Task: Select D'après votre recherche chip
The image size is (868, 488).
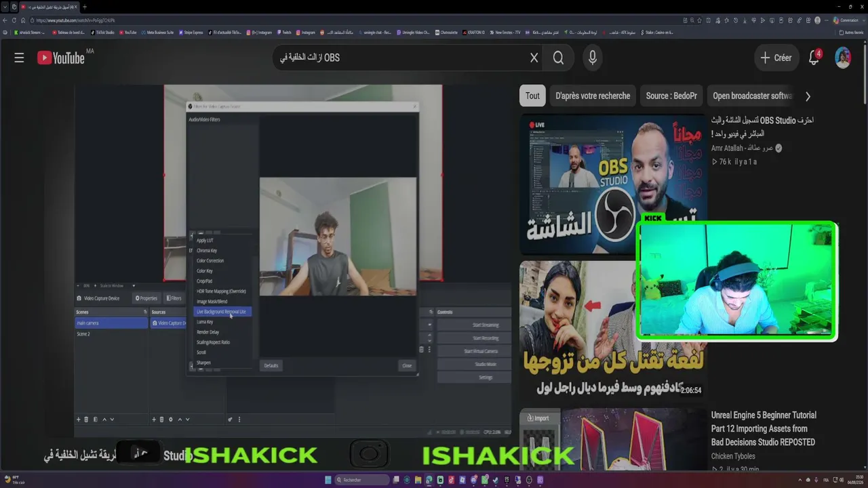Action: pyautogui.click(x=593, y=96)
